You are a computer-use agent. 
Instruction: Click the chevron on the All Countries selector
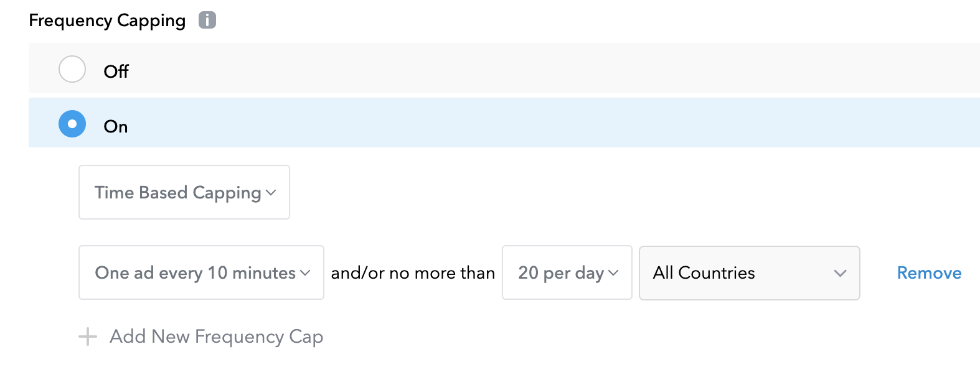tap(841, 274)
